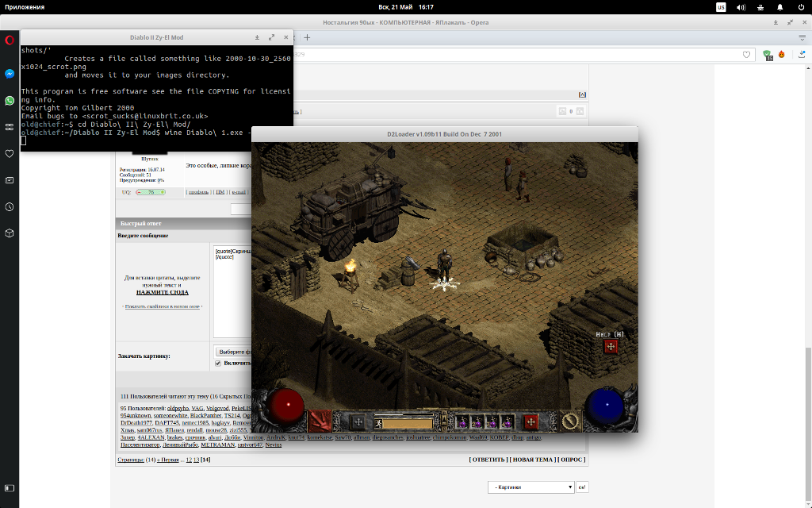Go to page 12 of the thread
The image size is (812, 508).
click(x=189, y=460)
